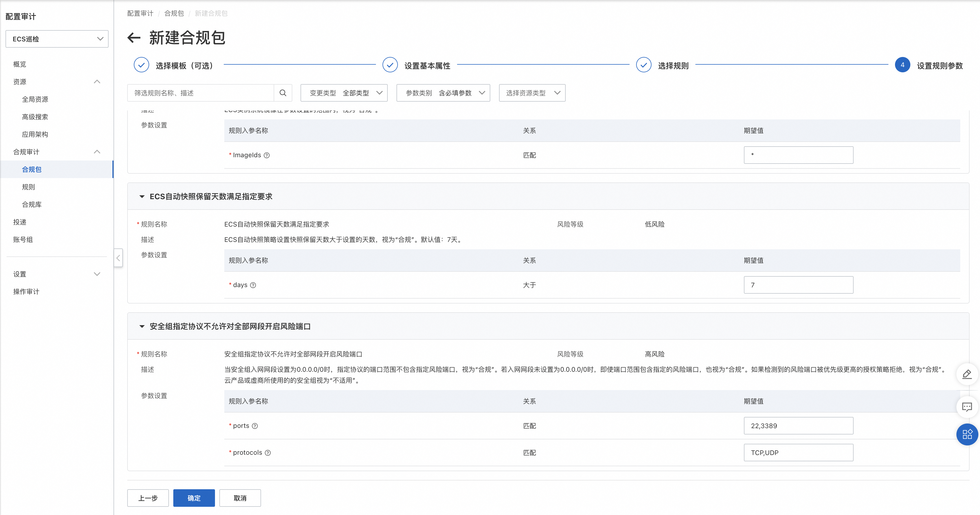This screenshot has width=980, height=515.
Task: Click the 确定 button
Action: (x=194, y=498)
